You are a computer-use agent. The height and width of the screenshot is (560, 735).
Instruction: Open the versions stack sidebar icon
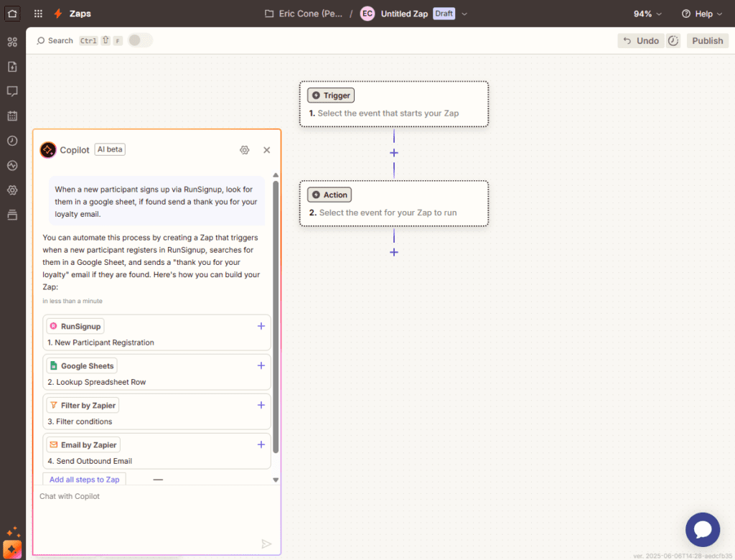[12, 215]
